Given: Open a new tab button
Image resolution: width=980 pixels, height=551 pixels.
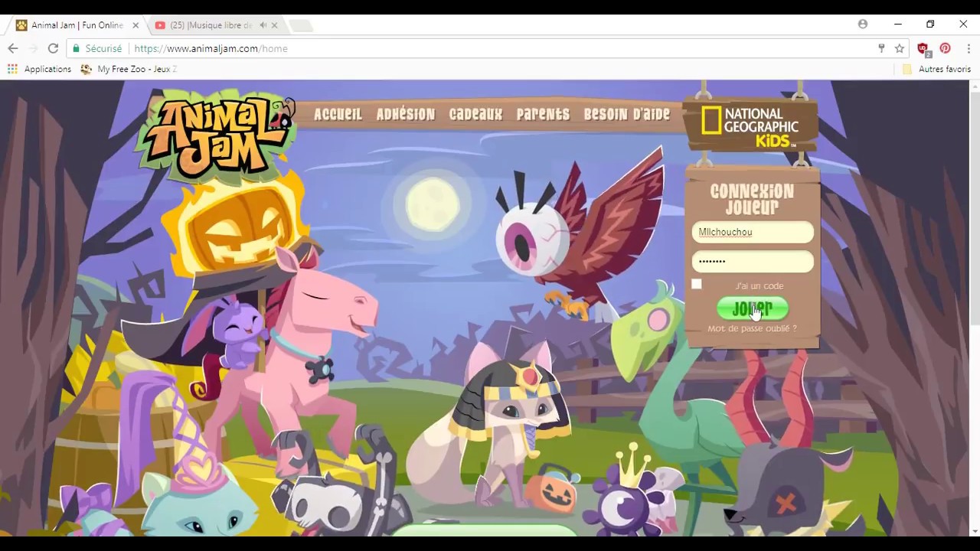Looking at the screenshot, I should pos(301,26).
